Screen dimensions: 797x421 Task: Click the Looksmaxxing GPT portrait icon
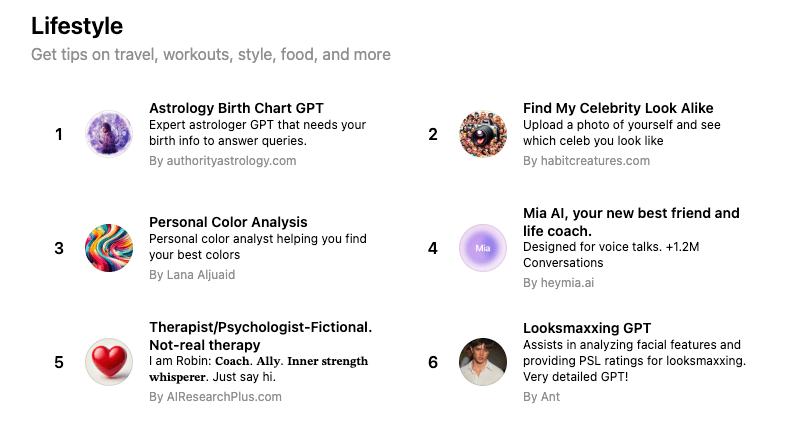483,362
